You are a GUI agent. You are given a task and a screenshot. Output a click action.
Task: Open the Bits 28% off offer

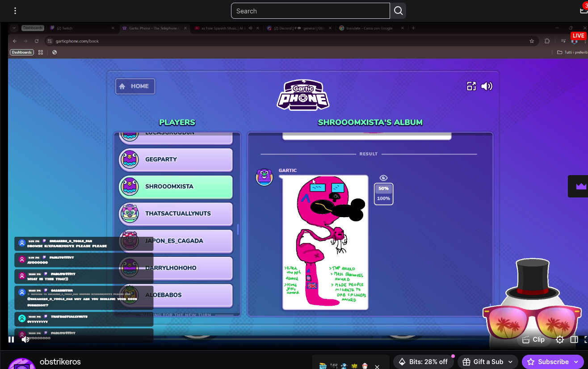423,362
